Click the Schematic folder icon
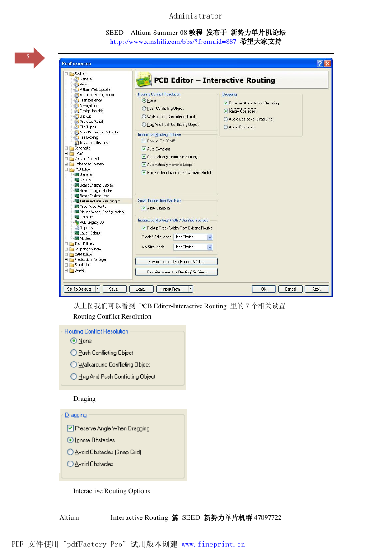Image resolution: width=392 pixels, height=555 pixels. pyautogui.click(x=72, y=148)
